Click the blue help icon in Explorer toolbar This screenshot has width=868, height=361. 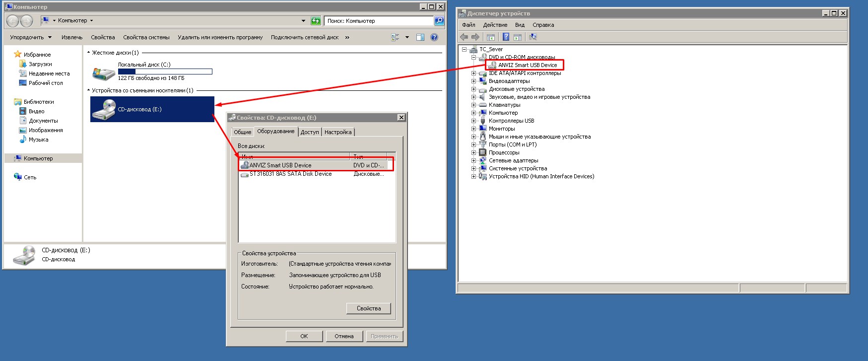tap(434, 37)
